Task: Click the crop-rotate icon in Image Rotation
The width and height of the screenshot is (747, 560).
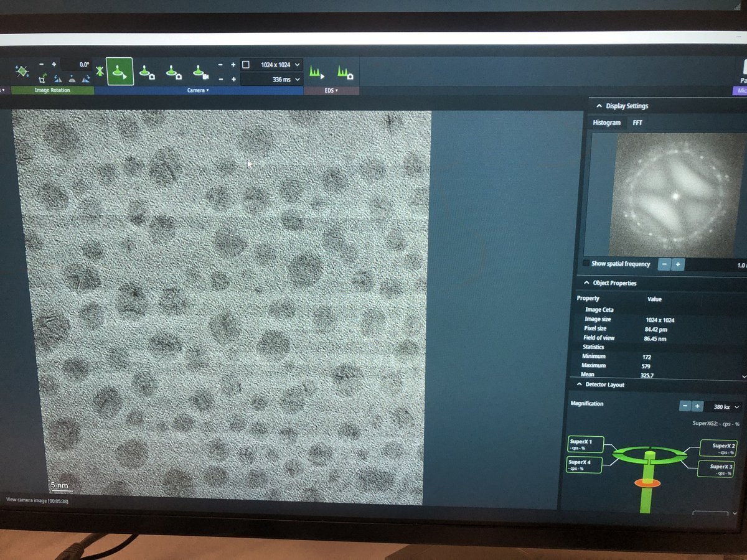Action: coord(42,79)
